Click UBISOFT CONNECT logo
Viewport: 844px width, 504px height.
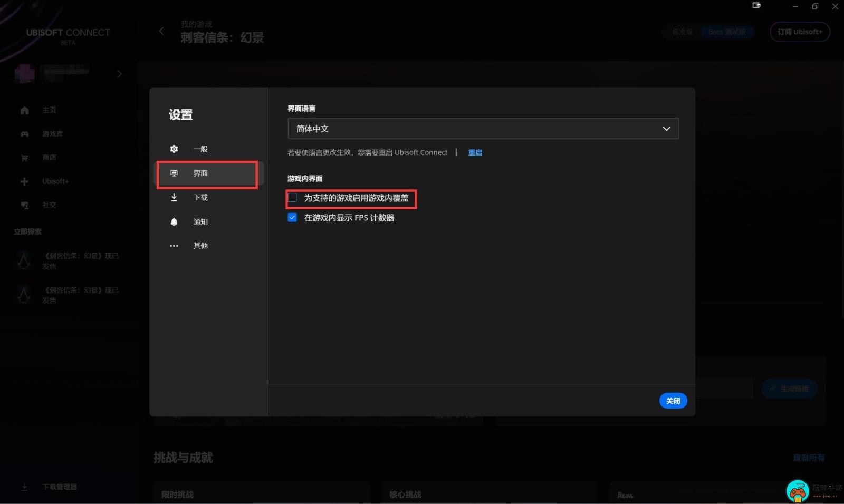(68, 35)
